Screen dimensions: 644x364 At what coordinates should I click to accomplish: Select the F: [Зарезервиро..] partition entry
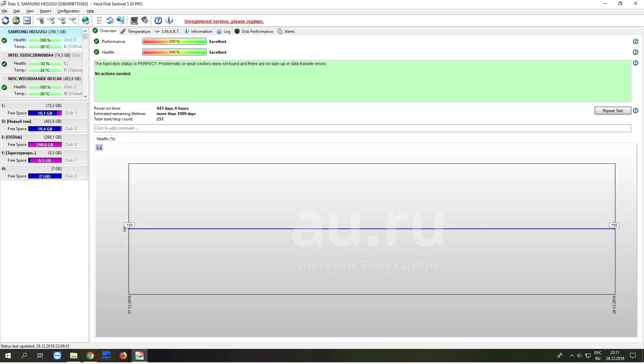[44, 157]
